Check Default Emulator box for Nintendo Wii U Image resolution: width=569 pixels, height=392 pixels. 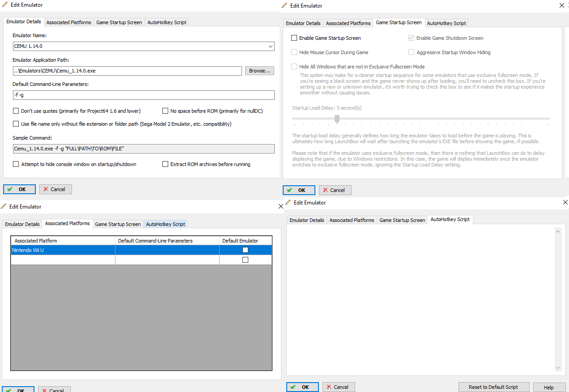coord(245,250)
